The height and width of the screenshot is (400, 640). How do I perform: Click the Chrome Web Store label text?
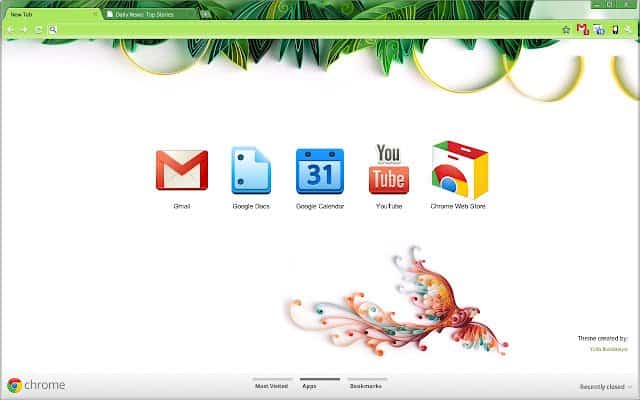point(458,206)
